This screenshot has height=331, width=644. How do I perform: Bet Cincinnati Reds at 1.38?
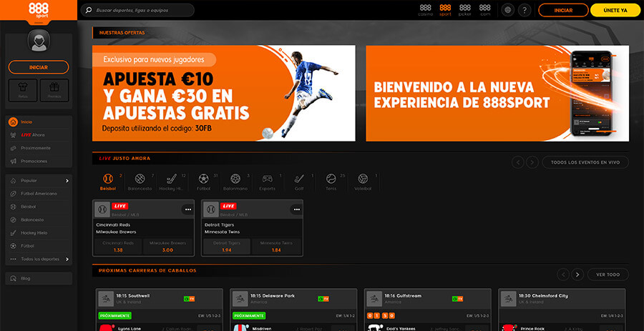coord(118,247)
